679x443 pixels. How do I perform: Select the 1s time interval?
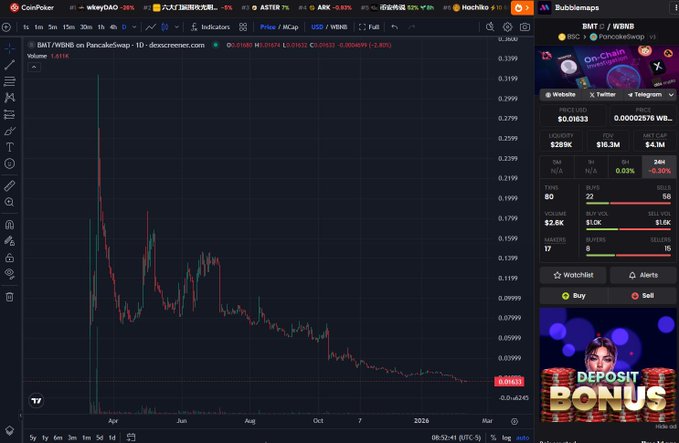pos(26,27)
